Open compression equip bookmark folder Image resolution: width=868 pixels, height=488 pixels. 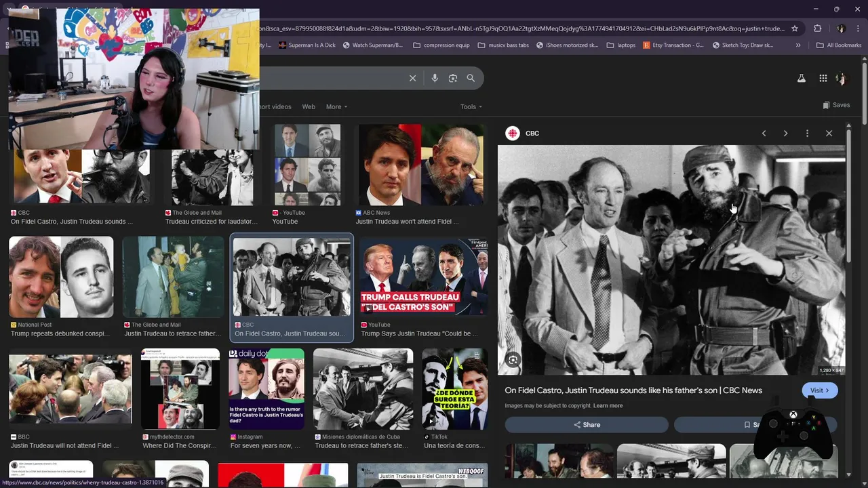(x=440, y=45)
